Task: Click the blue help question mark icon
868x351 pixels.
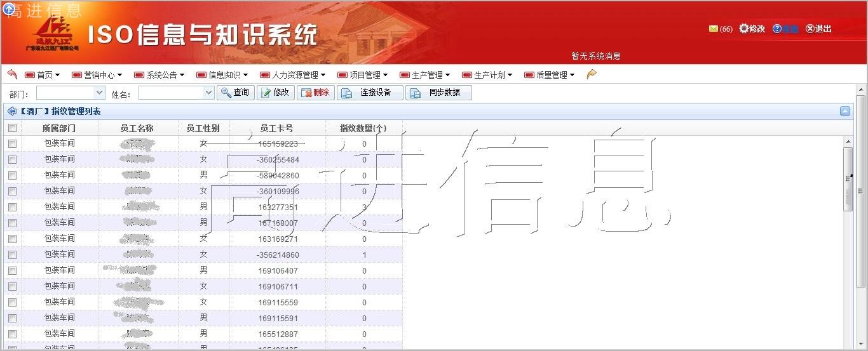Action: (776, 29)
